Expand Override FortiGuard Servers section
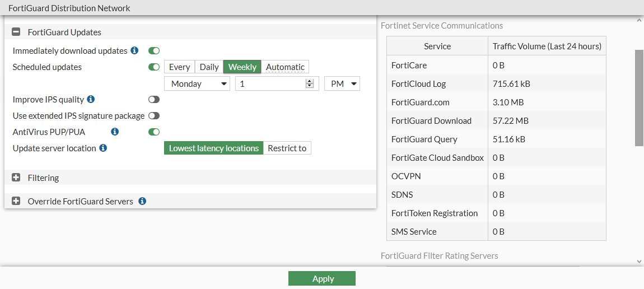Screen dimensions: 644x289 (x=16, y=201)
